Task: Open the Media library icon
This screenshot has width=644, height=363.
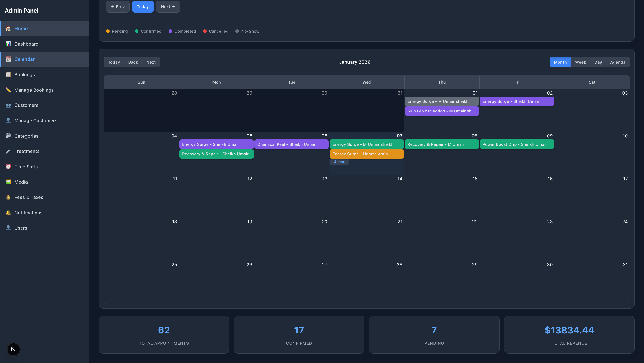Action: coord(8,182)
